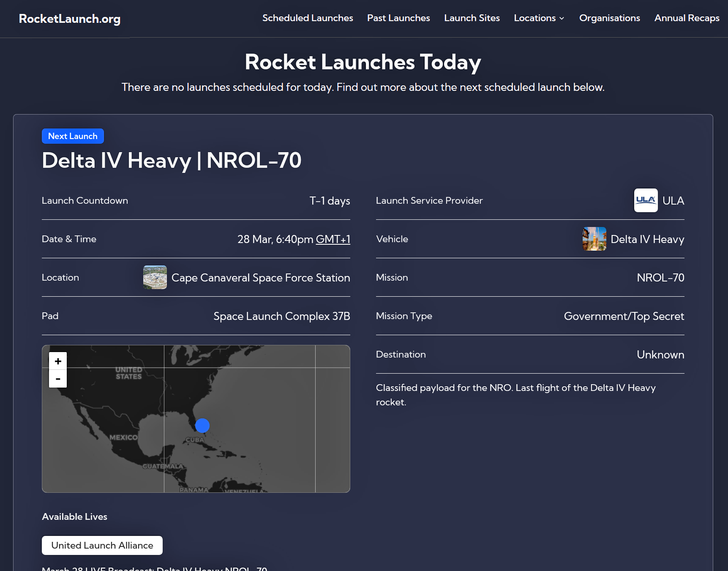Click the ULA logo icon
Image resolution: width=728 pixels, height=571 pixels.
[646, 200]
